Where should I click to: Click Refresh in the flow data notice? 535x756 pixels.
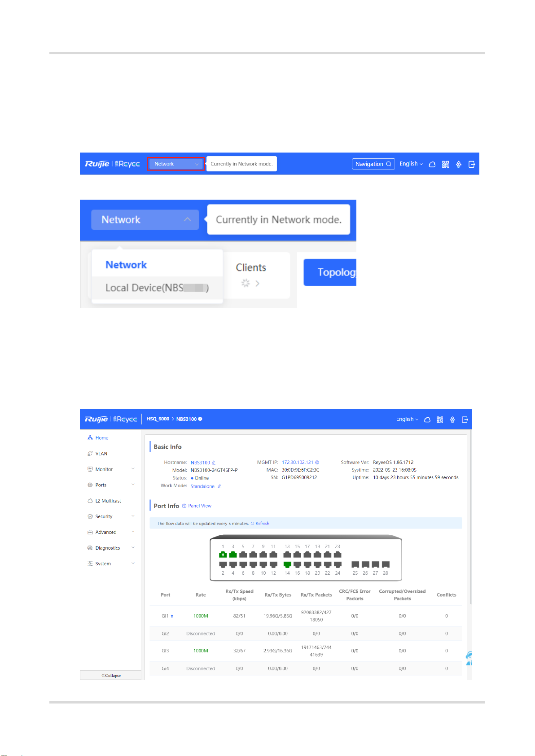coord(260,523)
